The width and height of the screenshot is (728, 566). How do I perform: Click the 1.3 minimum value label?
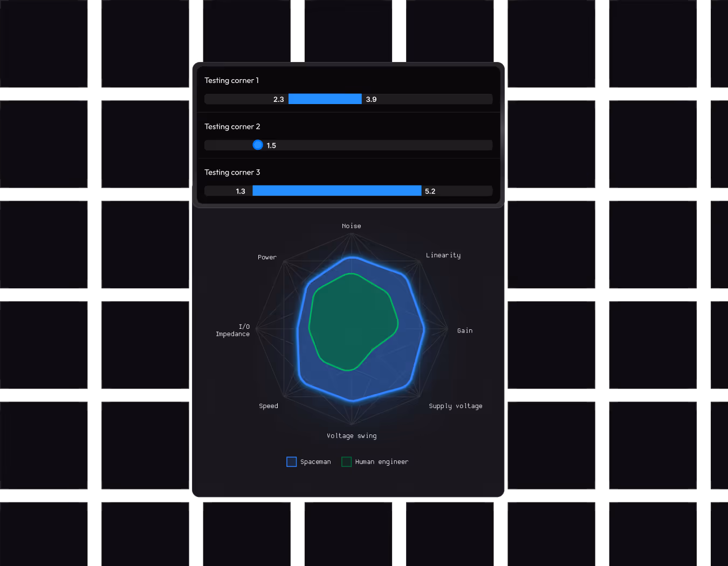point(241,191)
